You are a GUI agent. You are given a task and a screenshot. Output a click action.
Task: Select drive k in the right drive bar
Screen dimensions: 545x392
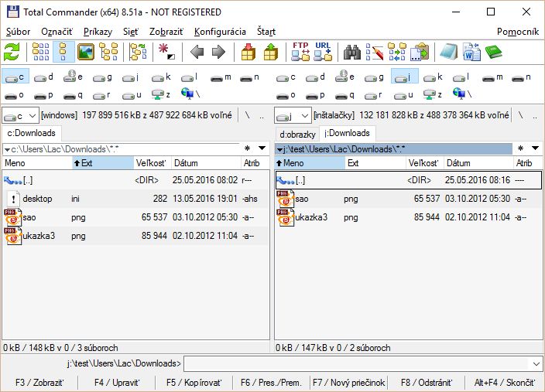[x=433, y=77]
